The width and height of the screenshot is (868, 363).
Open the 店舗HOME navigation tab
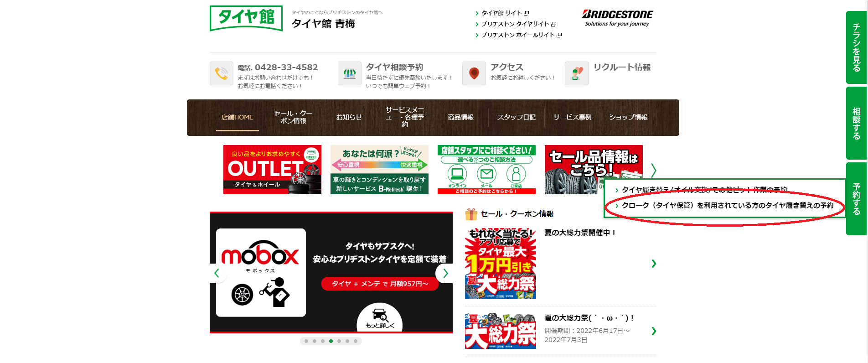point(237,117)
